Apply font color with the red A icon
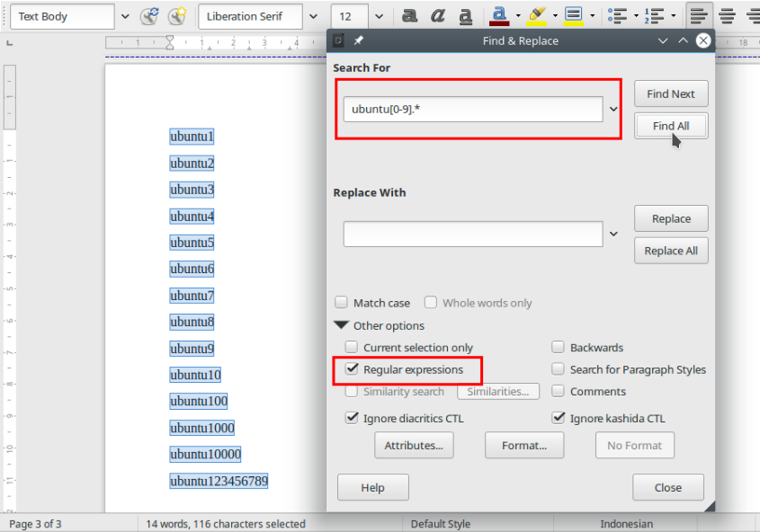760x532 pixels. pos(500,14)
